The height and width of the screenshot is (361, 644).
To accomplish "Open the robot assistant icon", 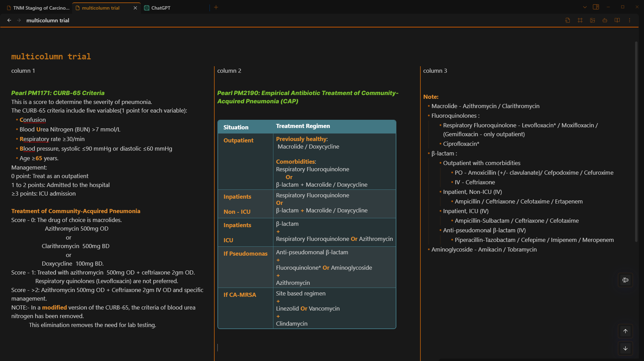I will click(605, 20).
